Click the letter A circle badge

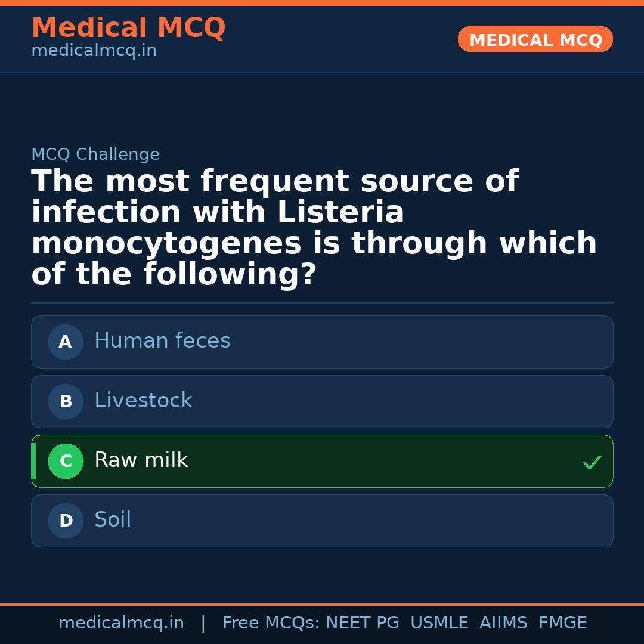point(66,342)
